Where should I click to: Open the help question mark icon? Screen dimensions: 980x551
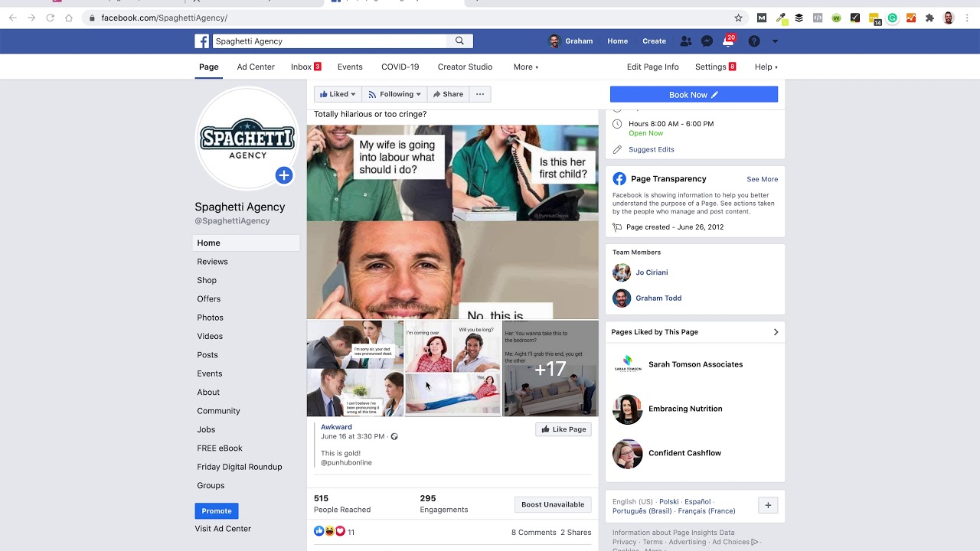(x=754, y=41)
